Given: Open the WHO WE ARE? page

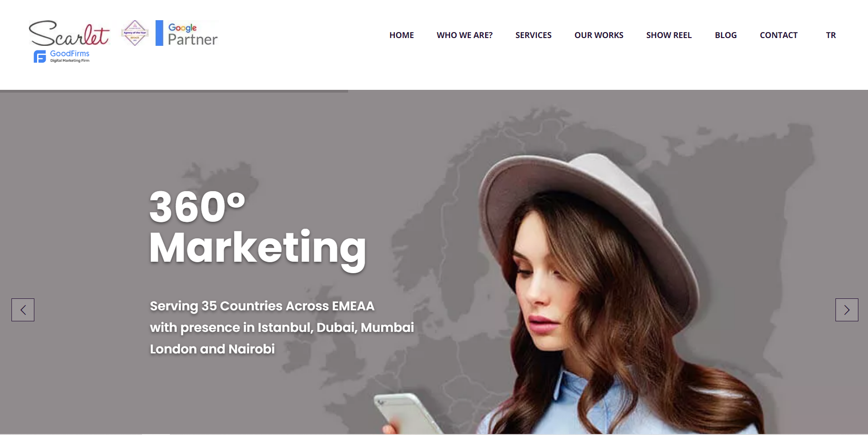Looking at the screenshot, I should coord(464,35).
